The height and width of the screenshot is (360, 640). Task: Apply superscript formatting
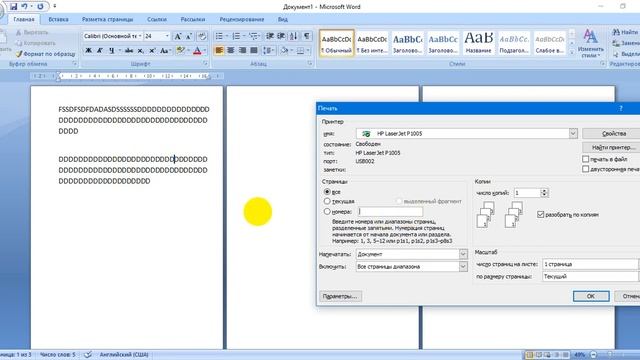pyautogui.click(x=152, y=51)
